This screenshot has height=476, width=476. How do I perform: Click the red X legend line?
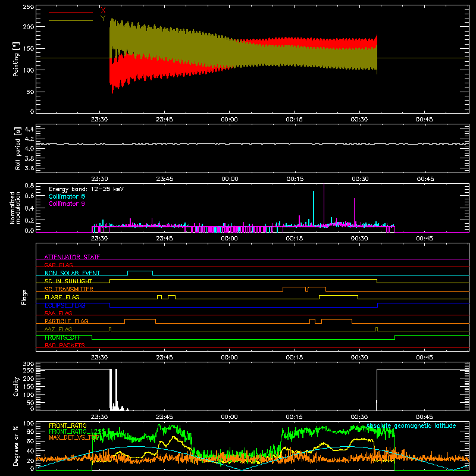coord(71,12)
